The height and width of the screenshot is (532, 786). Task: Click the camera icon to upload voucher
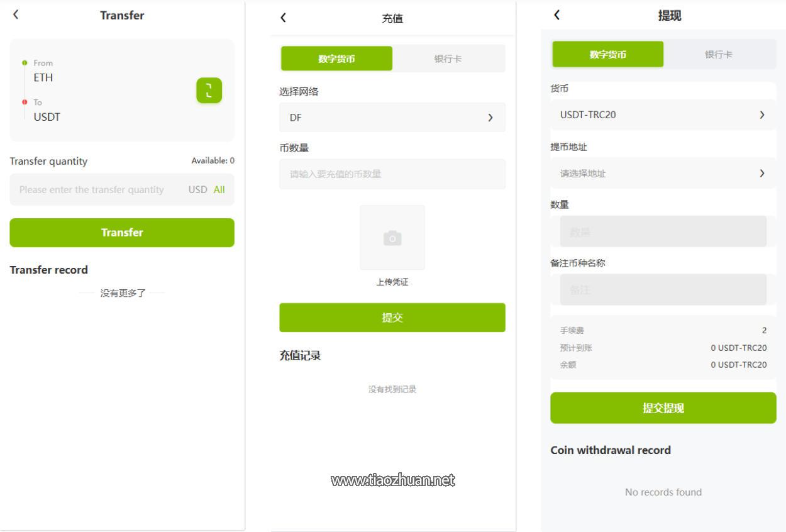392,238
